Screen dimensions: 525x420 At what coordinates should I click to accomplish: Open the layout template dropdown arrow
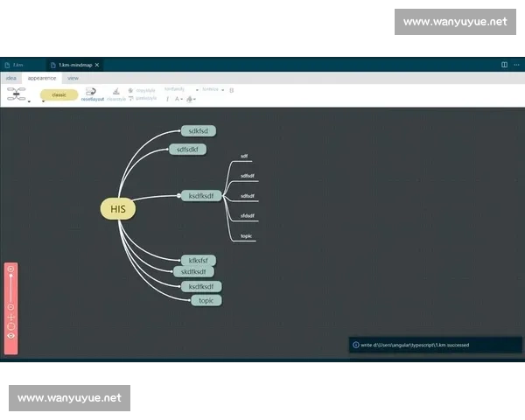point(29,101)
